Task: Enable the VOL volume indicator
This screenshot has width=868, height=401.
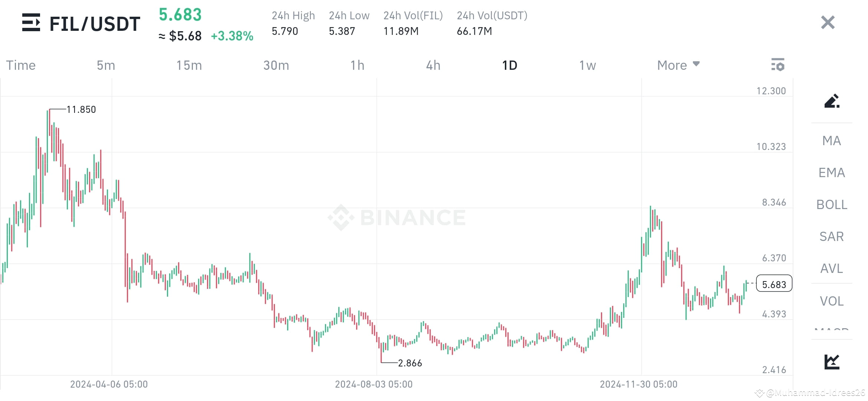Action: click(831, 301)
